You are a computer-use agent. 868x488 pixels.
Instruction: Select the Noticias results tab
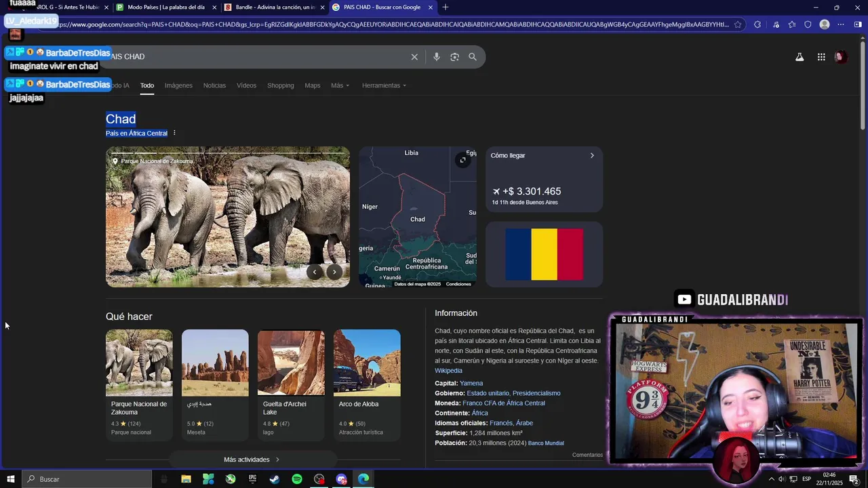(214, 85)
